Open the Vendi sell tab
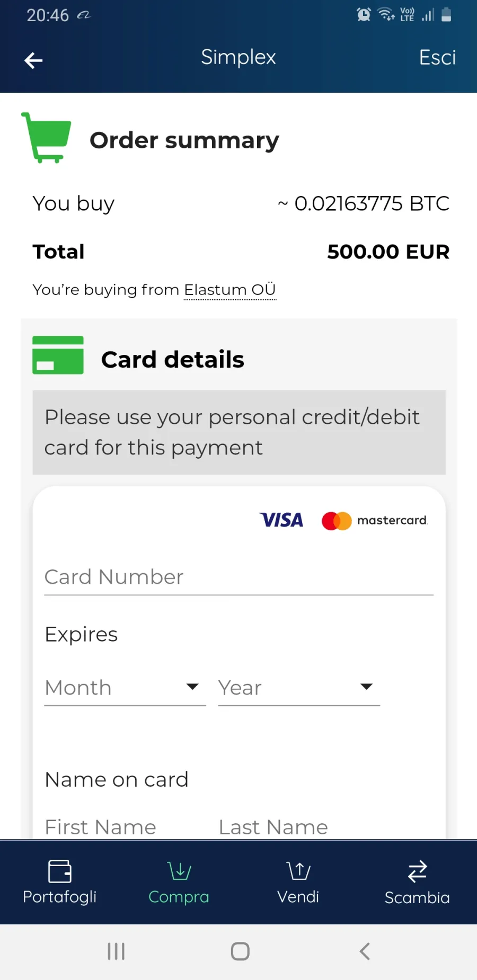This screenshot has width=477, height=980. 298,882
